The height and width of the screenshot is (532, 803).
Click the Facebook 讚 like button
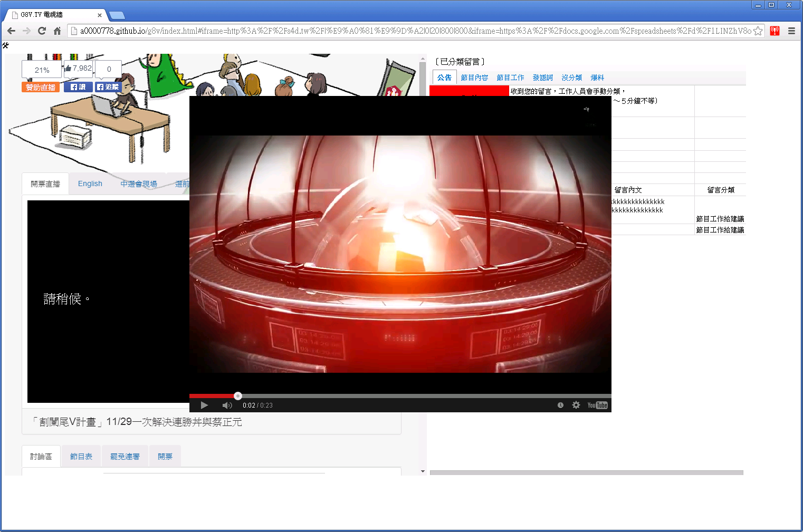78,87
